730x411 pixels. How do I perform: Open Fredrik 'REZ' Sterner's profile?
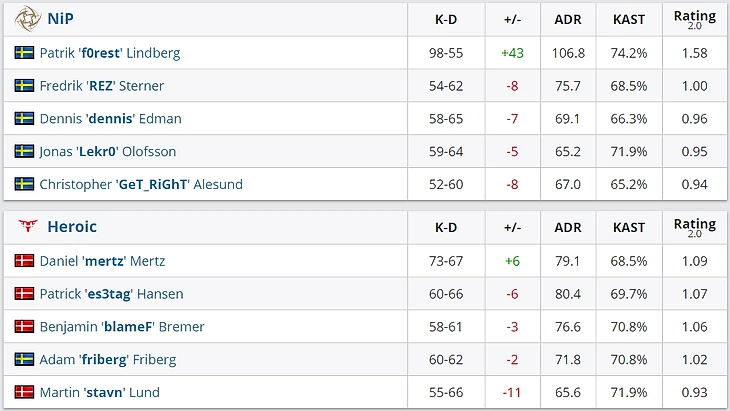pyautogui.click(x=102, y=86)
